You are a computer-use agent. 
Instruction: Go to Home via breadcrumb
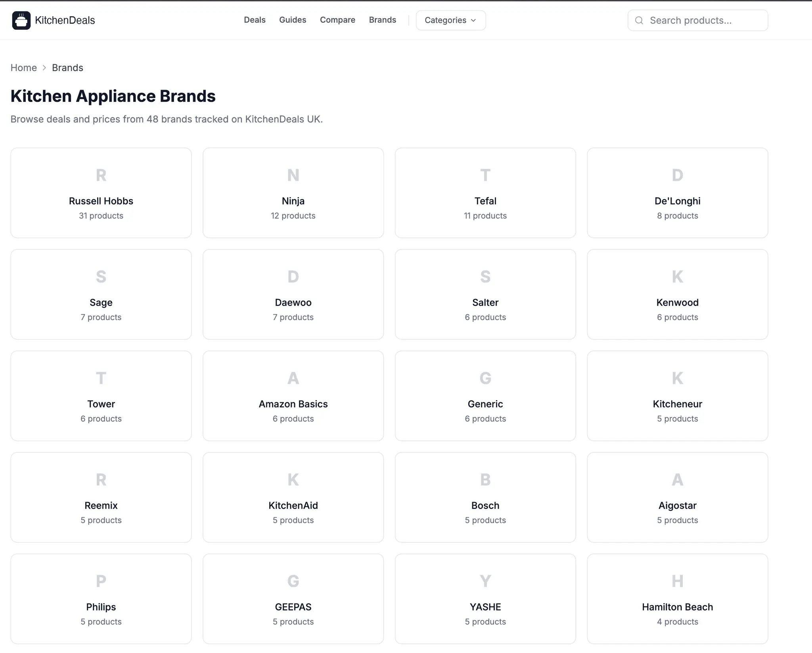pos(24,68)
